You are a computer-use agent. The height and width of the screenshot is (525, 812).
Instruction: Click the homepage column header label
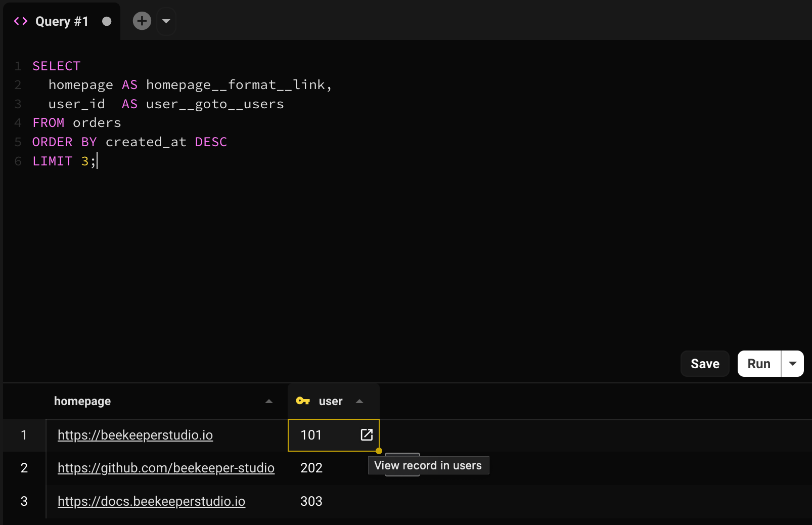82,401
